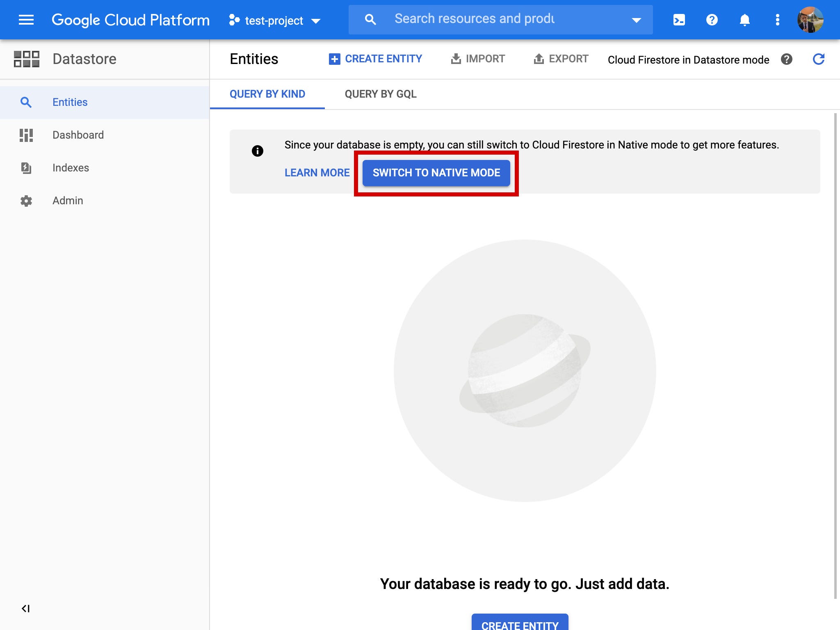Open Admin settings gear icon

(26, 201)
